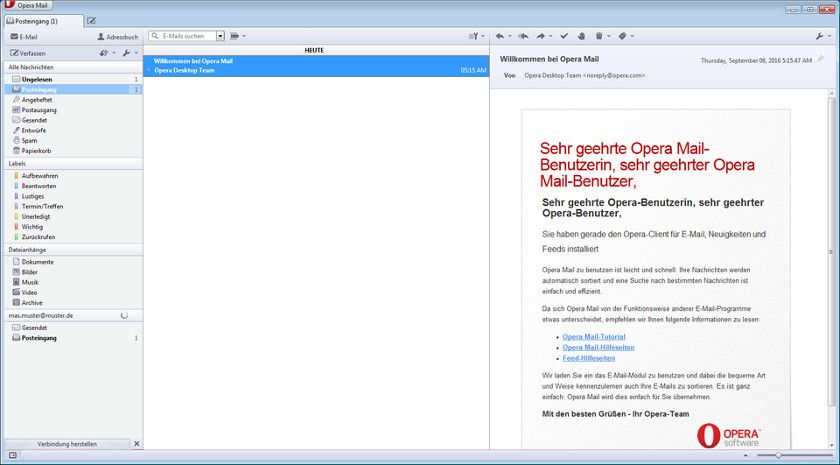Image resolution: width=840 pixels, height=465 pixels.
Task: Open the Postausgang folder
Action: [74, 110]
